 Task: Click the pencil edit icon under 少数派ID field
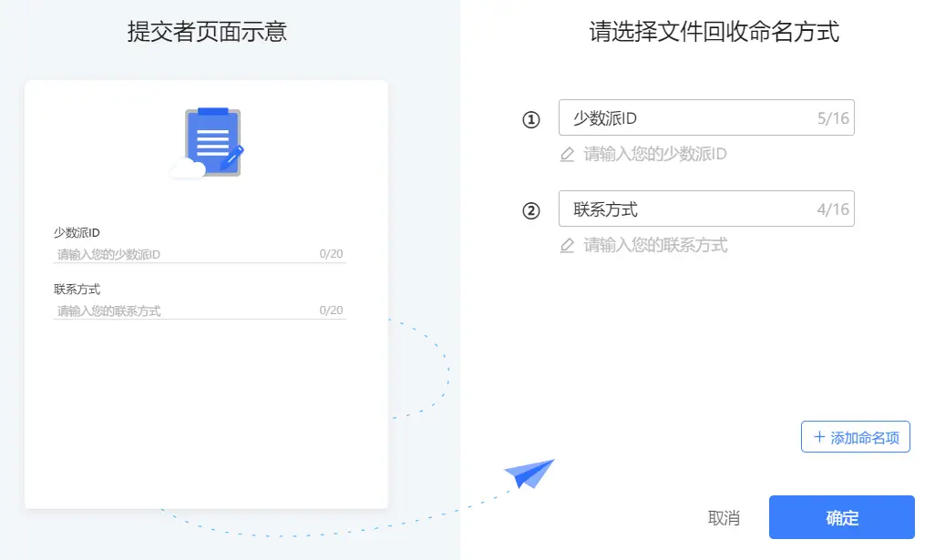coord(570,154)
